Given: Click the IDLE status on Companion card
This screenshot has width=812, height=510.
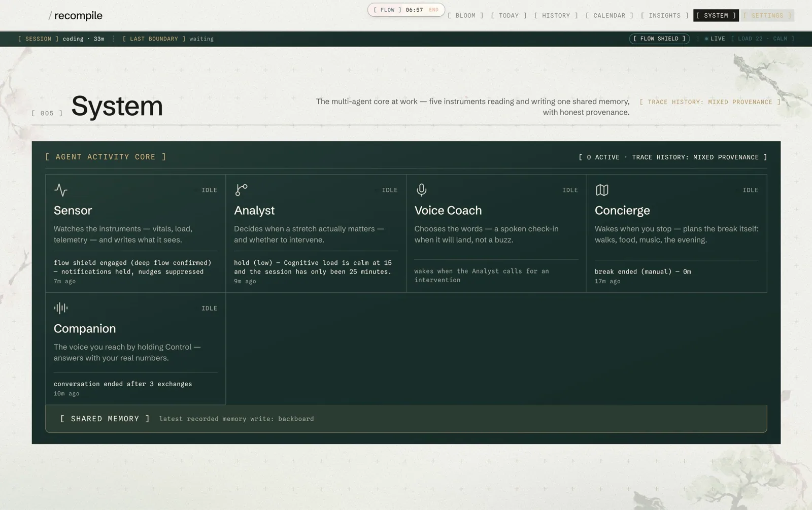Looking at the screenshot, I should [209, 309].
